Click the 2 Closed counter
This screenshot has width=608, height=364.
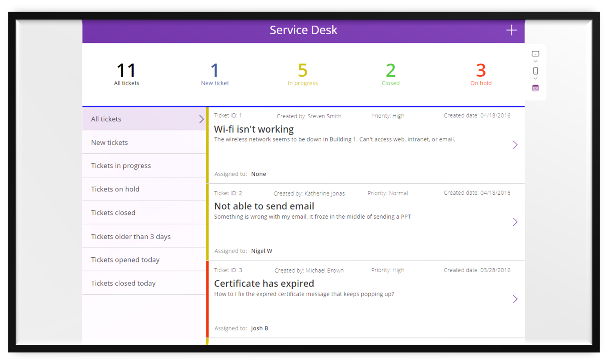point(390,74)
